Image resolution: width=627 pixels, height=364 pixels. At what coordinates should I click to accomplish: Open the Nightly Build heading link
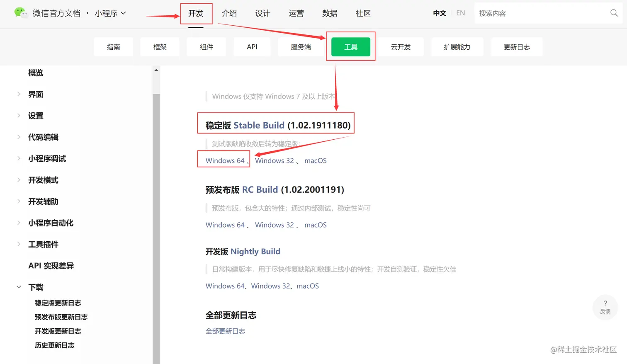click(255, 252)
